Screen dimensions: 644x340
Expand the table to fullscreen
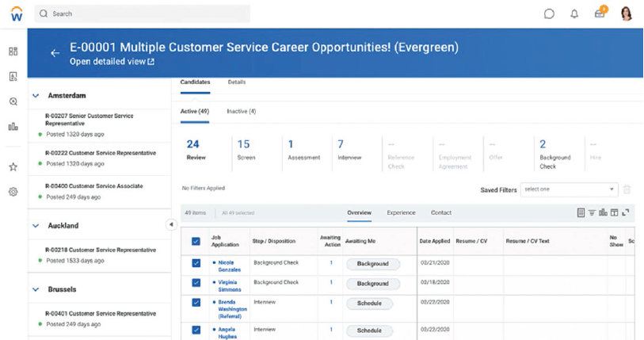(x=626, y=212)
